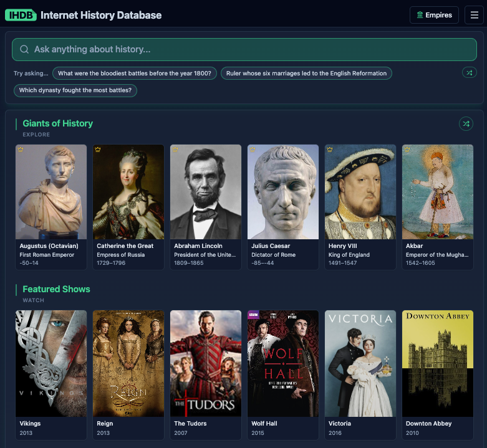Viewport: 487px width, 448px height.
Task: Click crown icon on Akbar card
Action: click(407, 150)
